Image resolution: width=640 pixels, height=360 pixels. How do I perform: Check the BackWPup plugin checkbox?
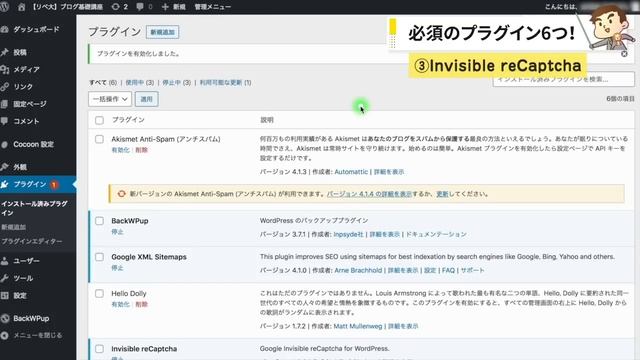(99, 221)
